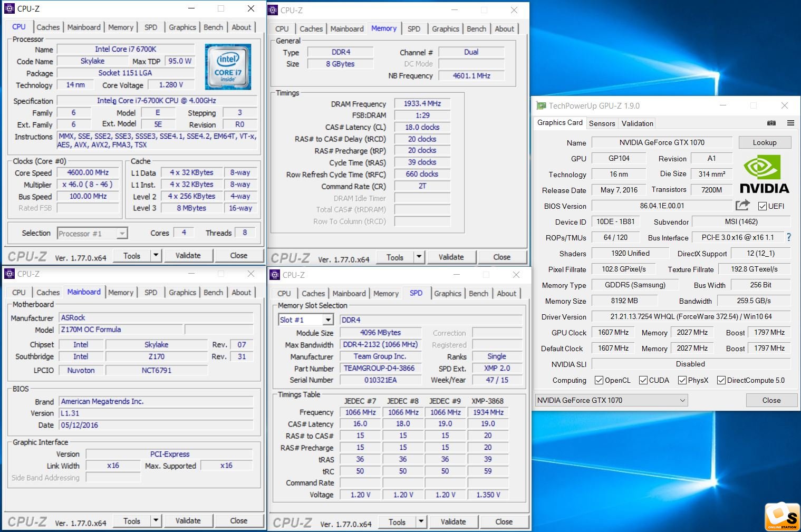Open Graphics tab in Mainboard window

point(182,293)
